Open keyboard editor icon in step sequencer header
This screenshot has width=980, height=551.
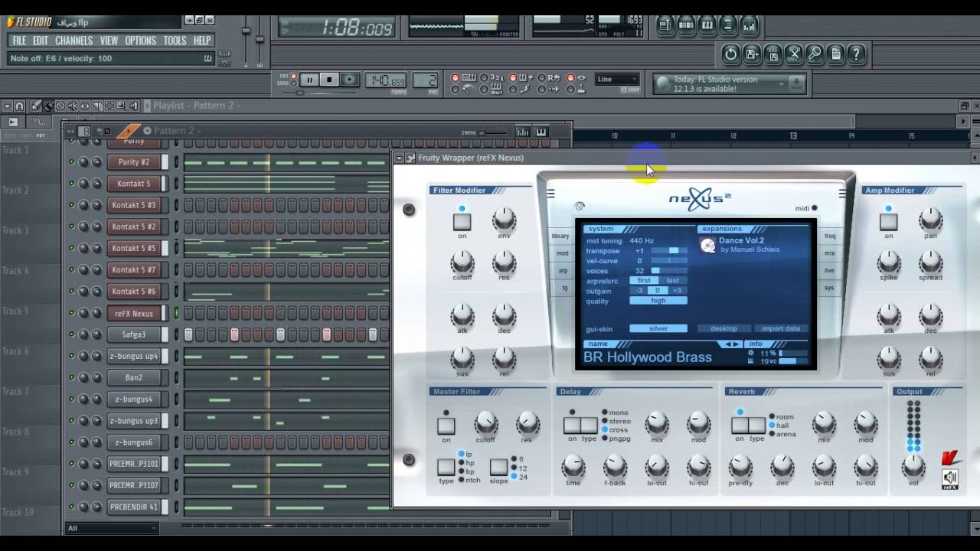click(541, 132)
